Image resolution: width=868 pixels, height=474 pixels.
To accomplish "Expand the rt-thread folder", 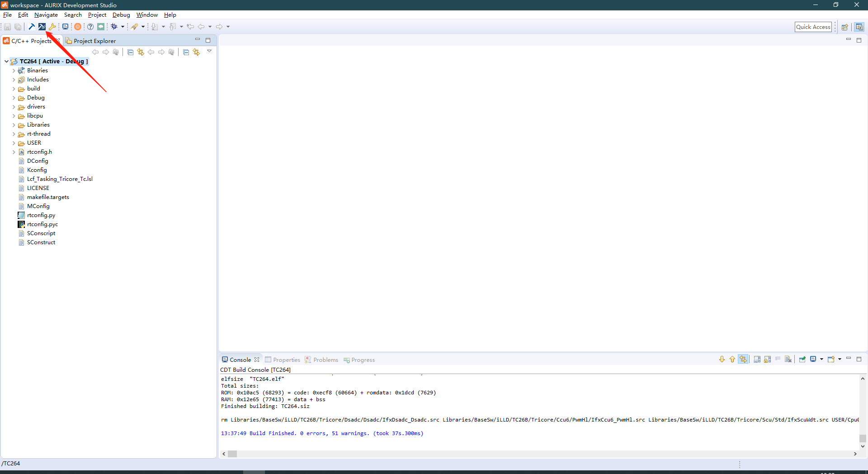I will pos(14,134).
